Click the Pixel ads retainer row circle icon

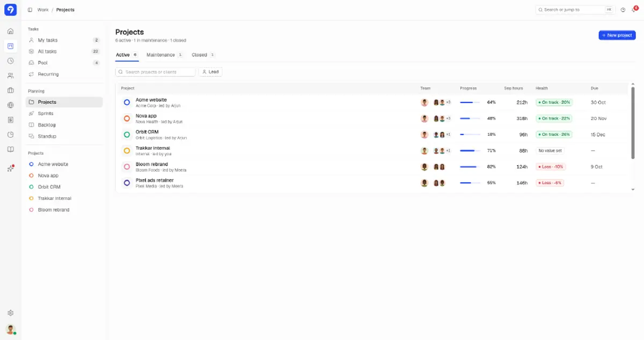pyautogui.click(x=127, y=183)
